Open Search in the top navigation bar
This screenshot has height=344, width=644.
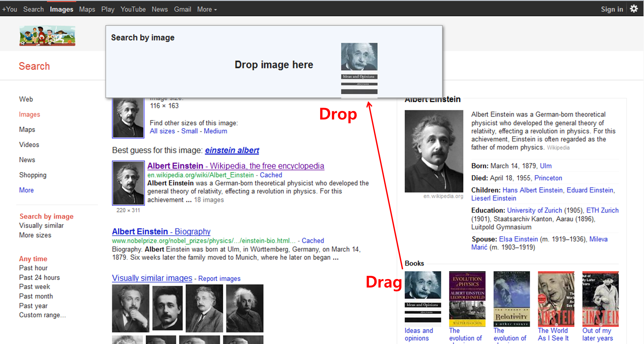[x=33, y=9]
